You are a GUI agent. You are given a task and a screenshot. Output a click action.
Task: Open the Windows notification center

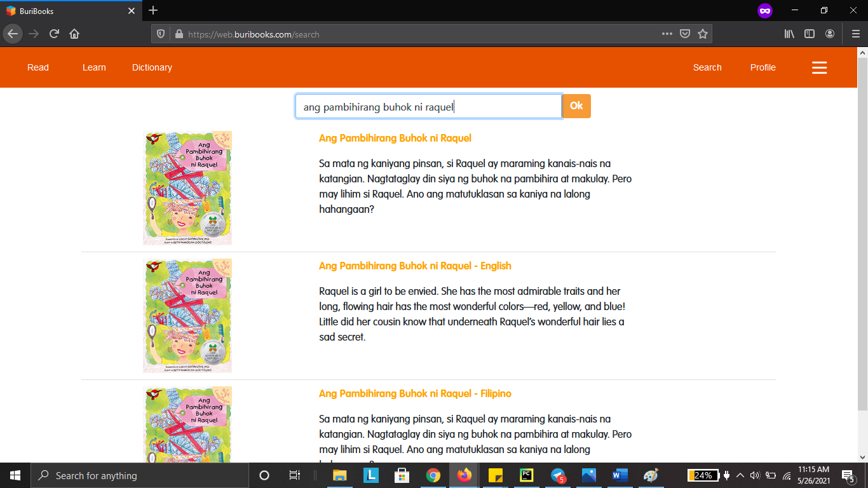pyautogui.click(x=848, y=475)
